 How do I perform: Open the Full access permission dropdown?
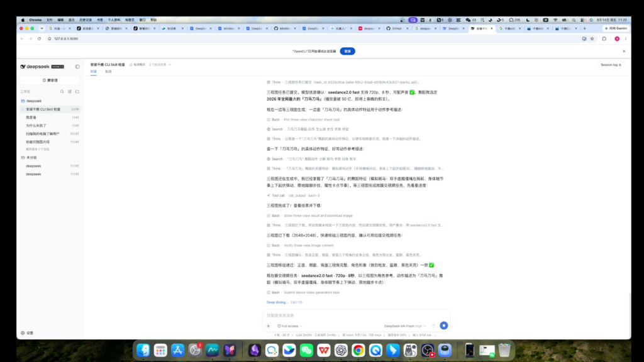pyautogui.click(x=290, y=326)
